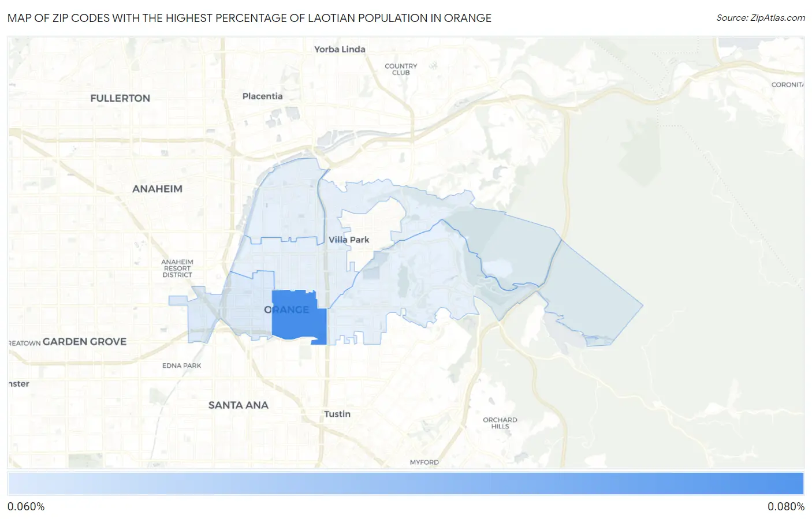Click the COUNTRY CLUB label

[x=401, y=69]
